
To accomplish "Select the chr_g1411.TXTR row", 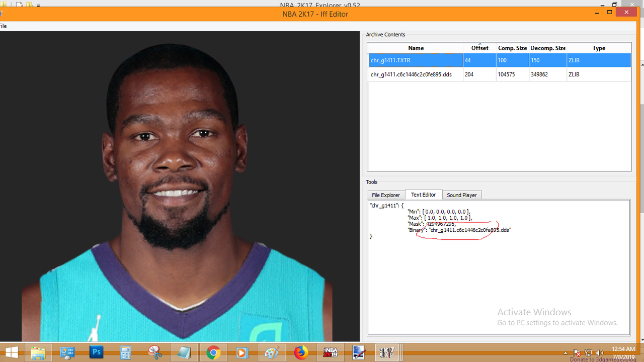I will (500, 60).
